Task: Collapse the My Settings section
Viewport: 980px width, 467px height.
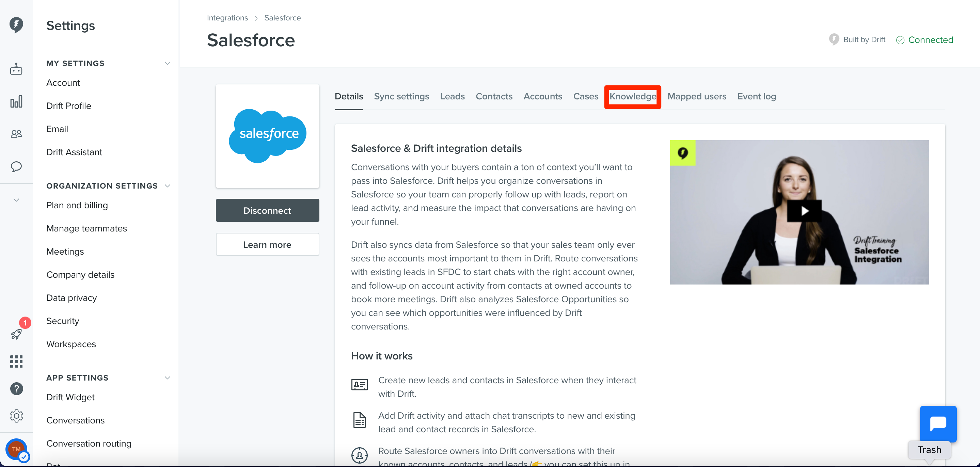Action: (167, 63)
